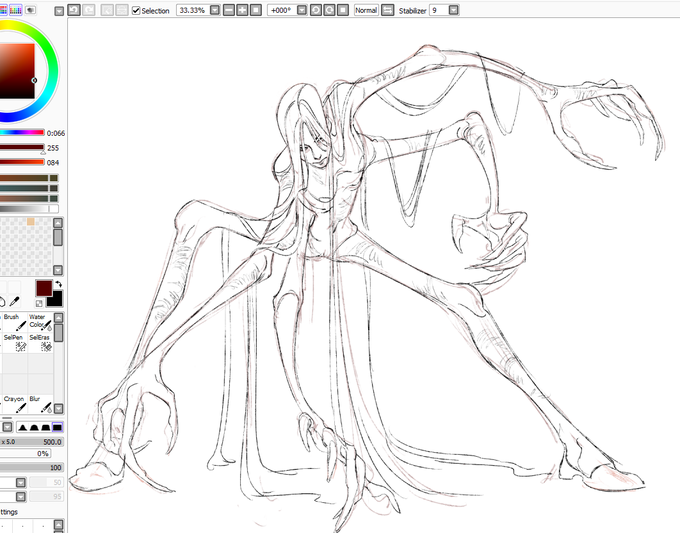
Task: Adjust the saturation slider showing 255
Action: (22, 147)
